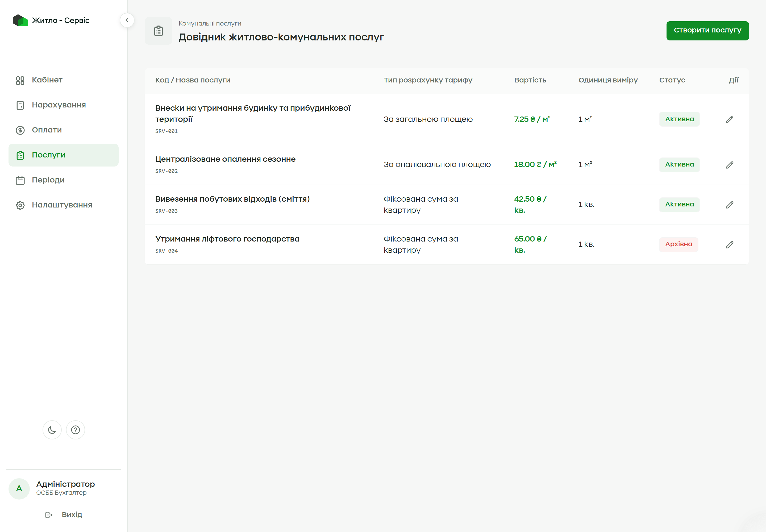Screen dimensions: 766x532
Task: Edit the SRV-003 waste removal service
Action: tap(730, 205)
